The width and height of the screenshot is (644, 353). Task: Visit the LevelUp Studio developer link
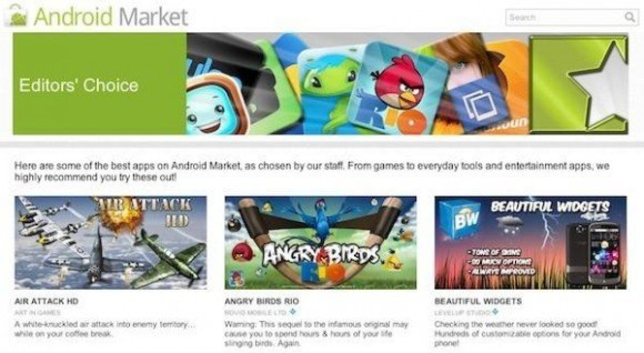coord(462,312)
